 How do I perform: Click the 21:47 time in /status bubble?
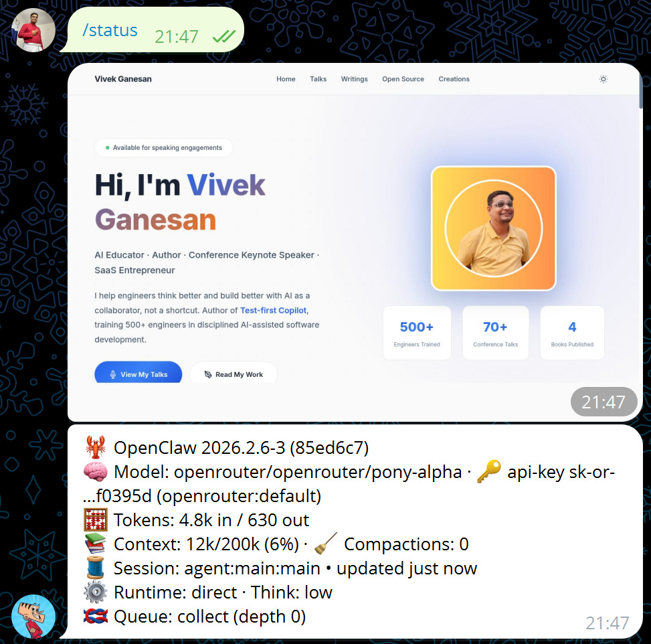(x=177, y=37)
